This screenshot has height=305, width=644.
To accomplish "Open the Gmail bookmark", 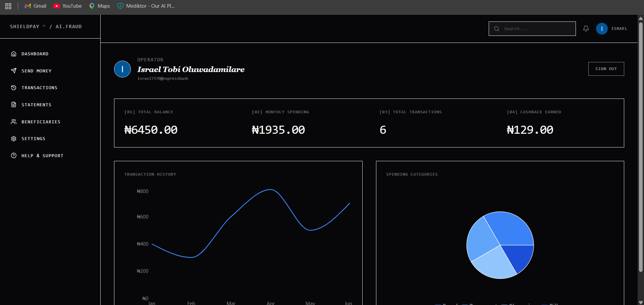I will click(36, 6).
